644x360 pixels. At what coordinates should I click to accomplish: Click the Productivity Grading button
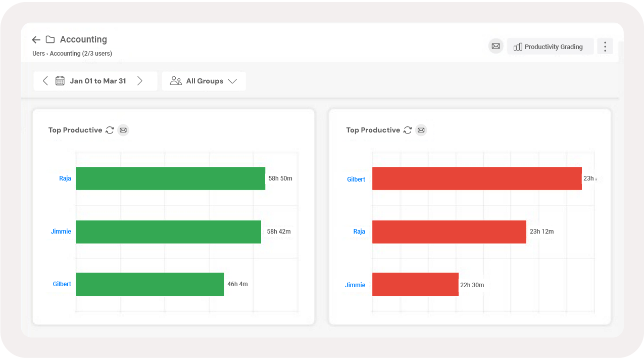pyautogui.click(x=550, y=47)
